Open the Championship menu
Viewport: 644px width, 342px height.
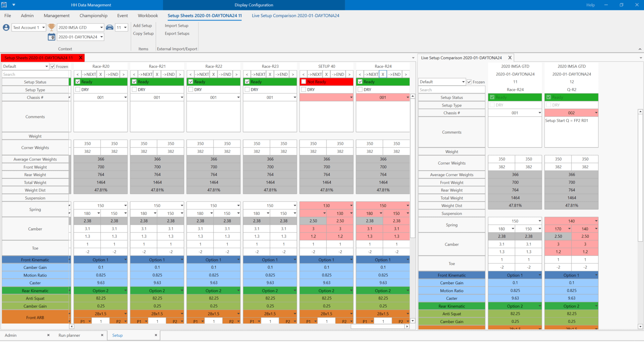coord(94,15)
